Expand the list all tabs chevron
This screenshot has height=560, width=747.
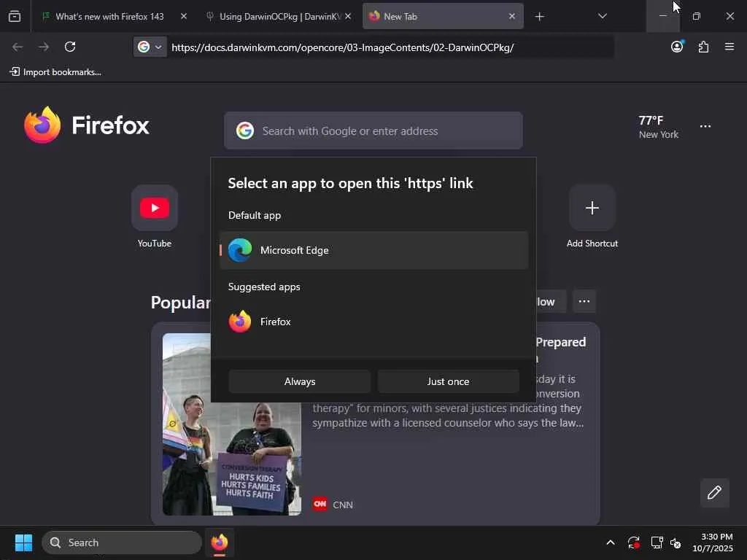(x=602, y=16)
